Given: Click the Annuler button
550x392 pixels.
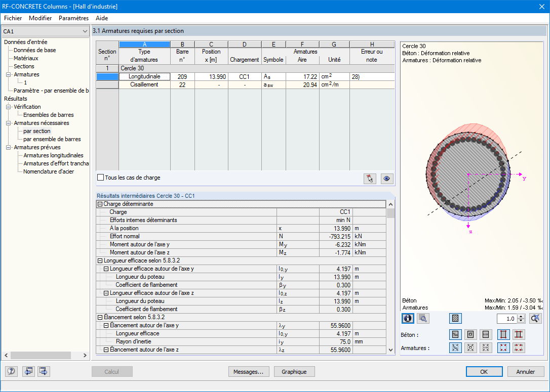Looking at the screenshot, I should [526, 372].
